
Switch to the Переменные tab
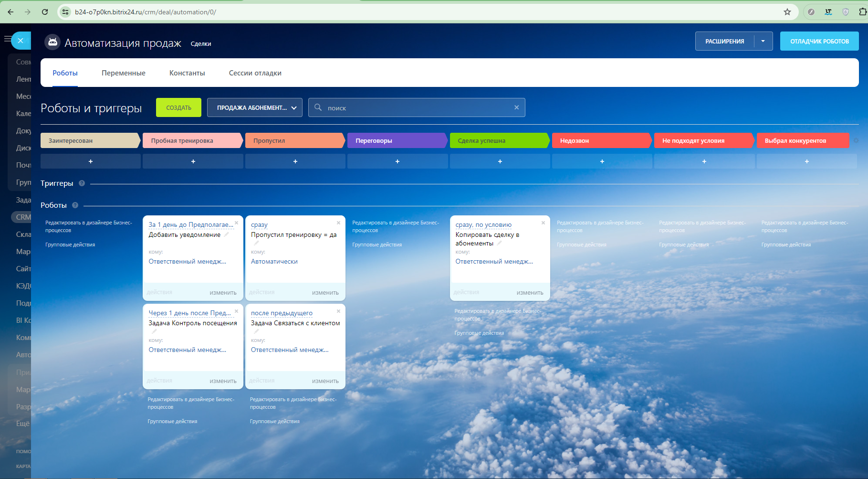tap(123, 73)
